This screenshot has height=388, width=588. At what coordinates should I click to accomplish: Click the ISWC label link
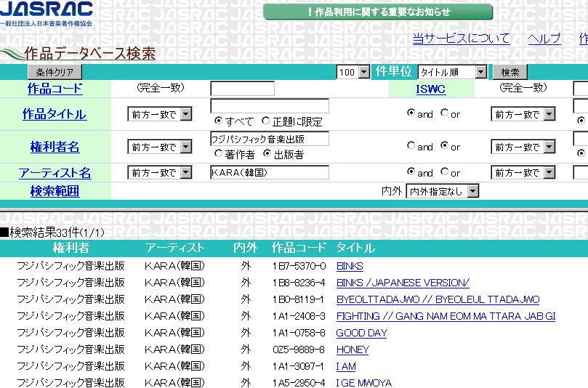(x=431, y=89)
